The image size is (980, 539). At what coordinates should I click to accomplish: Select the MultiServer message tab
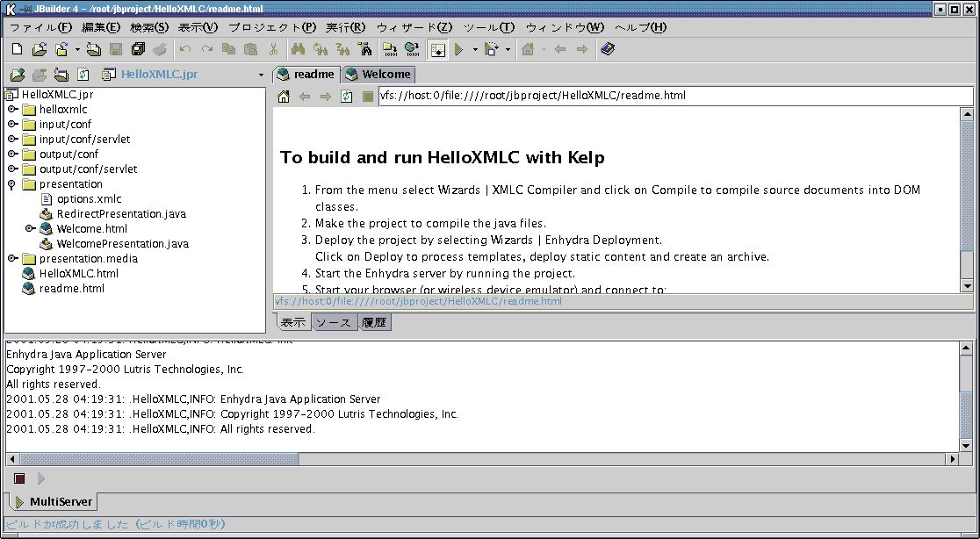(53, 501)
